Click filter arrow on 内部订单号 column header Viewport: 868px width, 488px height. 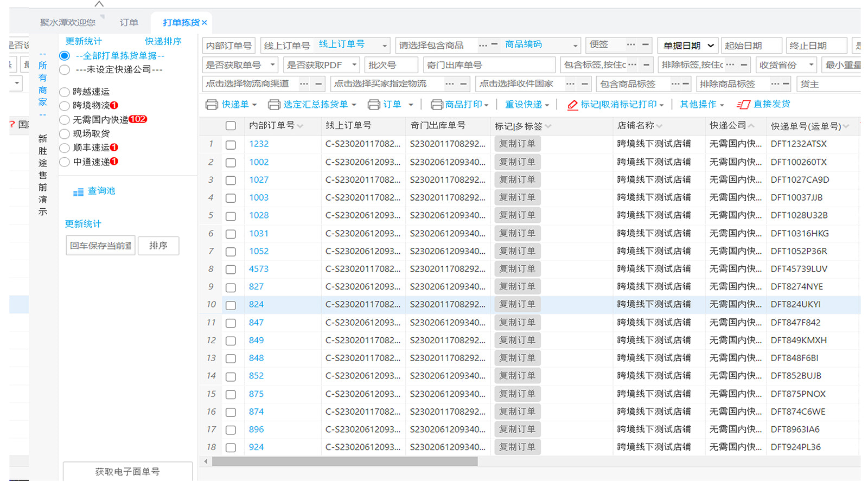coord(300,126)
